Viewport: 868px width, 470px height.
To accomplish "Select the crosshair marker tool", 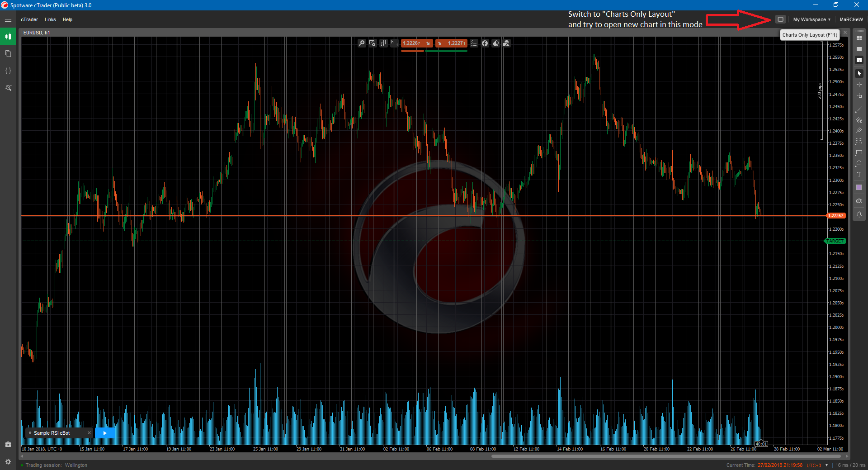I will [859, 95].
